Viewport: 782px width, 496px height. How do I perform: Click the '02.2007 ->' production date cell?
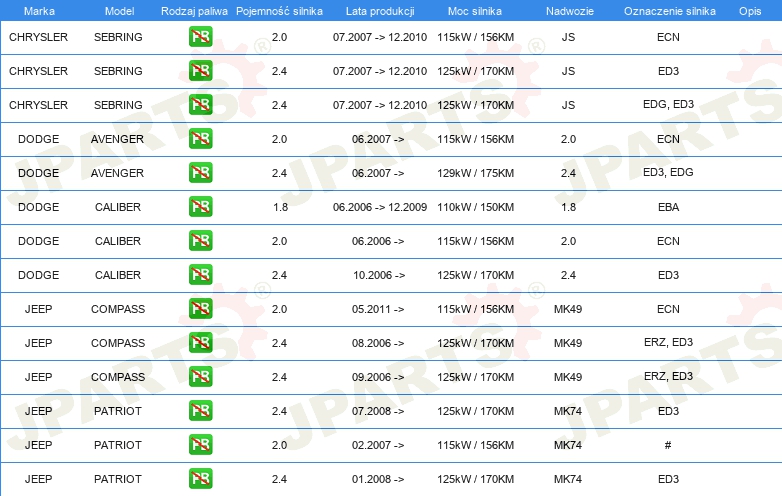click(x=378, y=445)
